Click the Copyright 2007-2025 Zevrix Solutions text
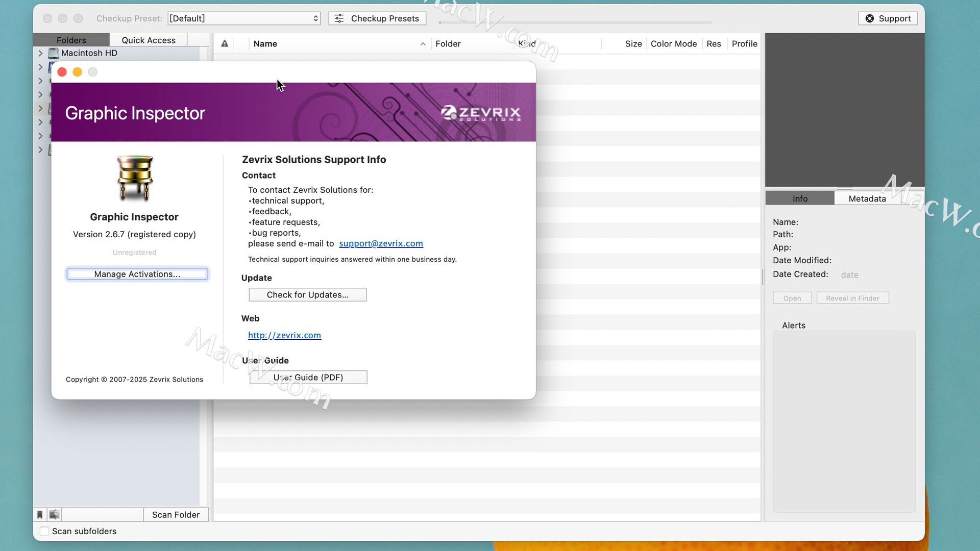The height and width of the screenshot is (551, 980). click(134, 380)
